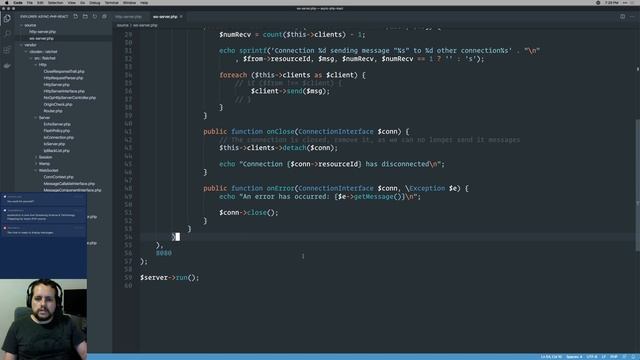Open the Terminal menu
Image resolution: width=640 pixels, height=360 pixels.
coord(111,2)
